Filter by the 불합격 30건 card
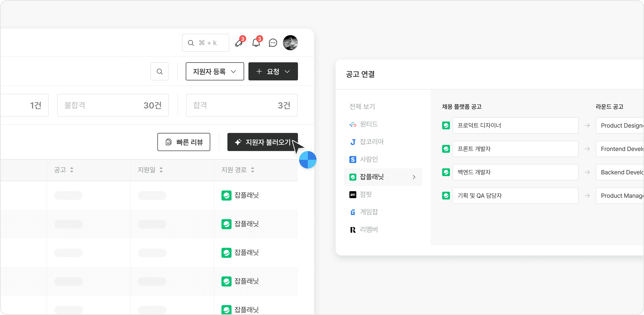The width and height of the screenshot is (644, 315). click(113, 105)
